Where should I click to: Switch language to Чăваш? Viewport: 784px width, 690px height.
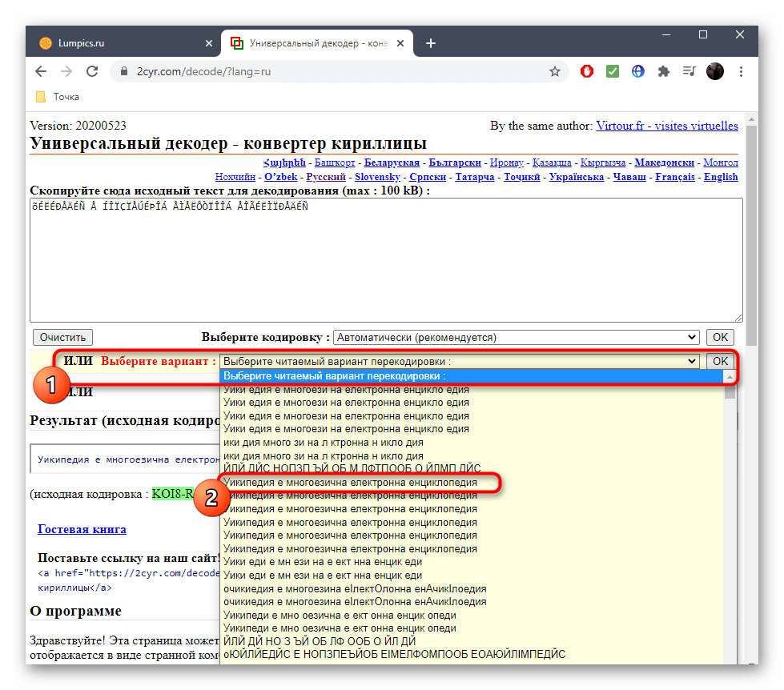(x=629, y=177)
